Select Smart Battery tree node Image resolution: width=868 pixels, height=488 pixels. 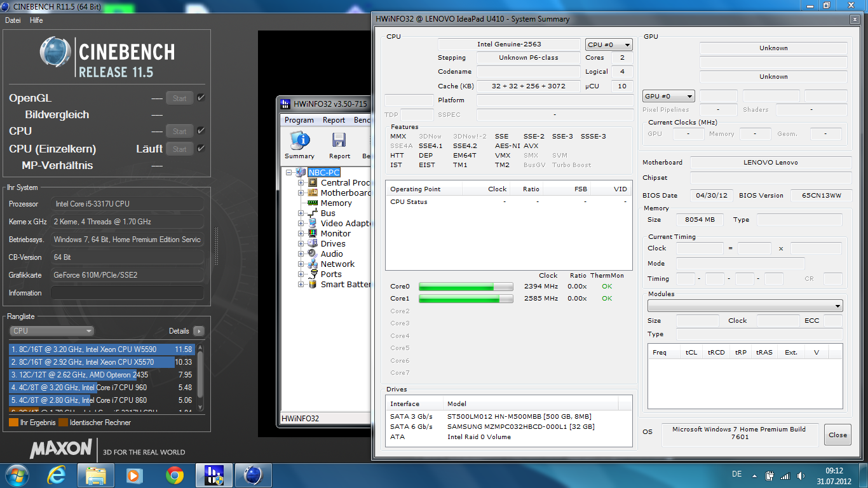coord(345,284)
